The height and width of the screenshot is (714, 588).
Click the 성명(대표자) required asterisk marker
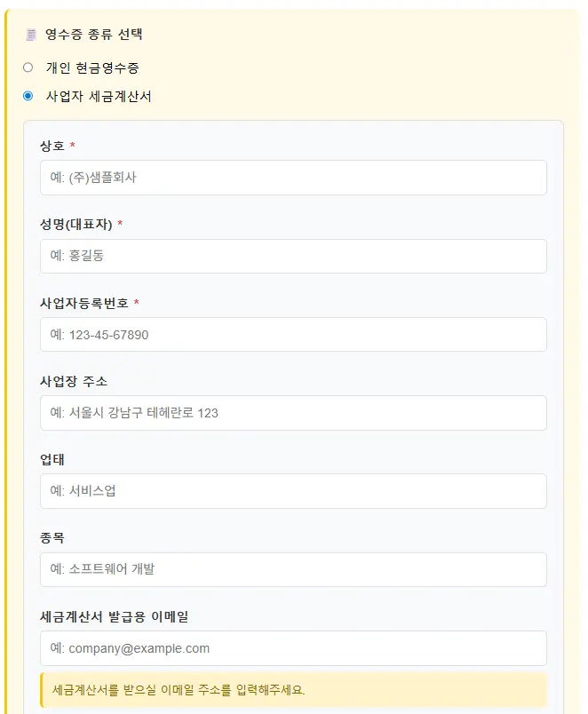pyautogui.click(x=123, y=222)
